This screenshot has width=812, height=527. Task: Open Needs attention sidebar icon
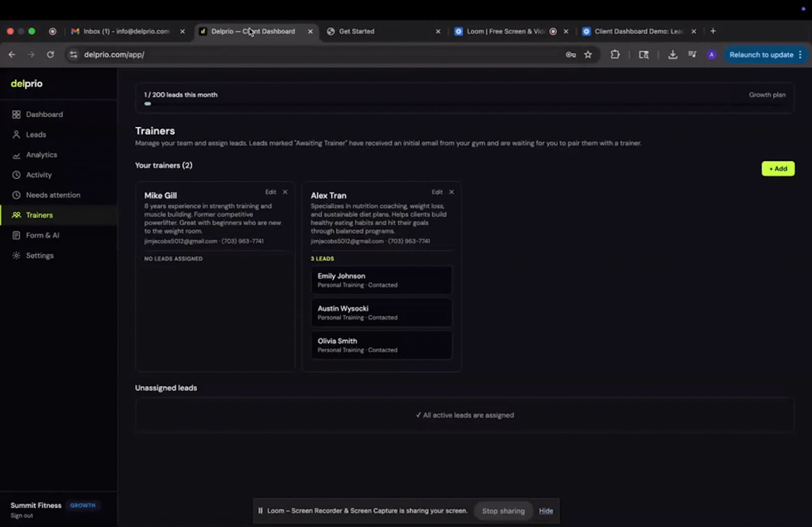(16, 195)
